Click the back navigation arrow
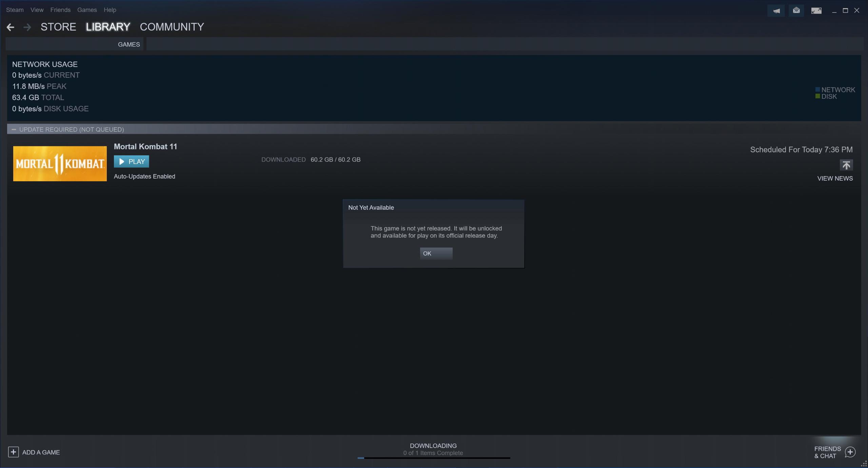The width and height of the screenshot is (868, 468). coord(11,27)
